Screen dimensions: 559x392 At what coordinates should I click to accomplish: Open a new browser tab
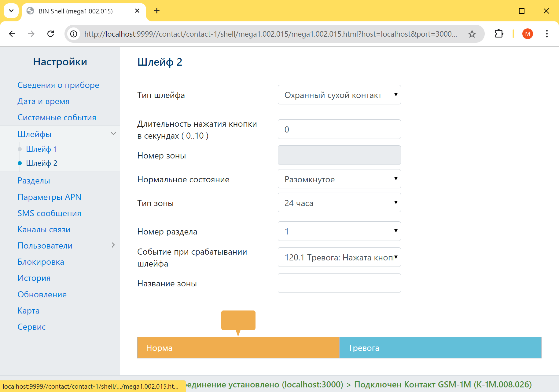(x=157, y=11)
